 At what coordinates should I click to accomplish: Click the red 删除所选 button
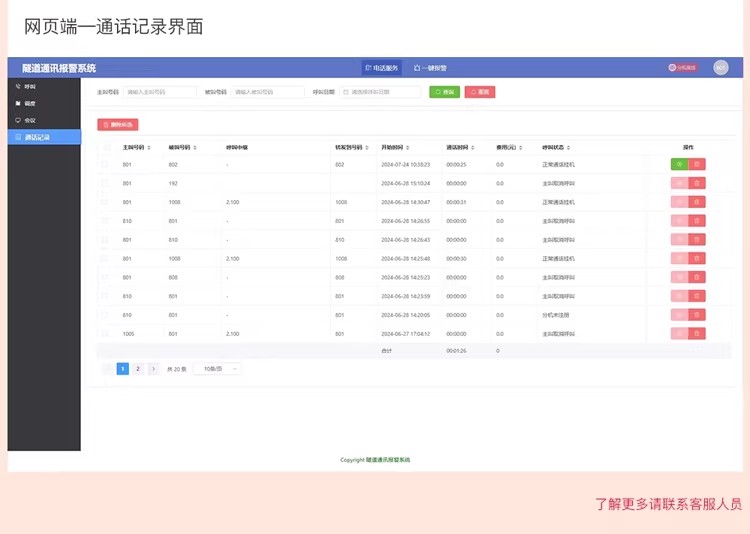[x=117, y=125]
